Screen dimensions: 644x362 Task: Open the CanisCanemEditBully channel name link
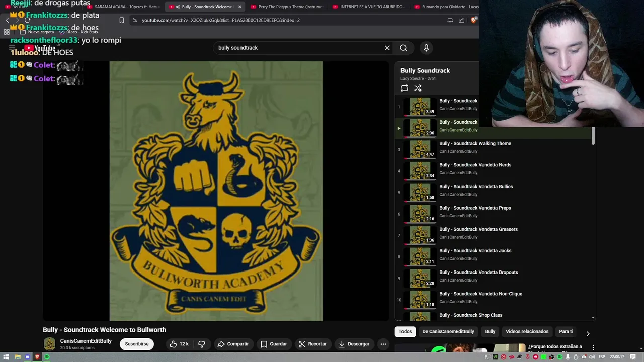point(86,341)
